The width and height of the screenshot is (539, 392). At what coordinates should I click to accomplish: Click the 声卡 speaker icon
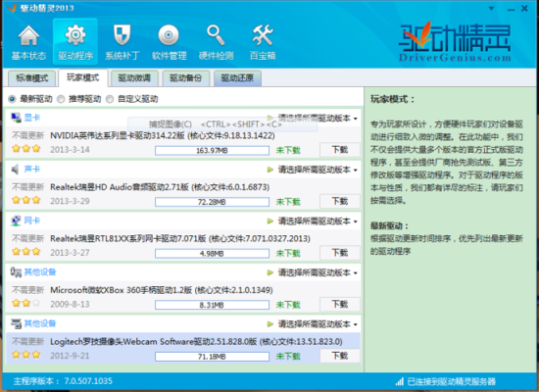(x=16, y=170)
